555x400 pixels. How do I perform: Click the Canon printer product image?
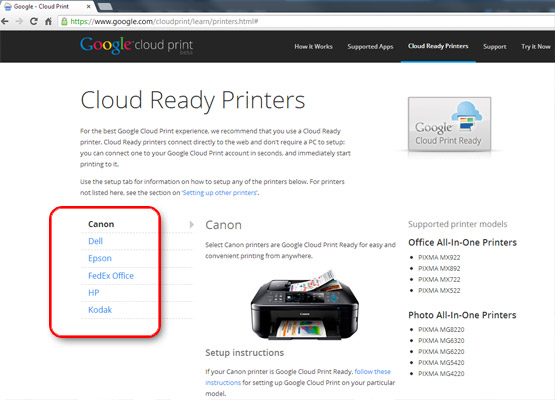pyautogui.click(x=305, y=305)
